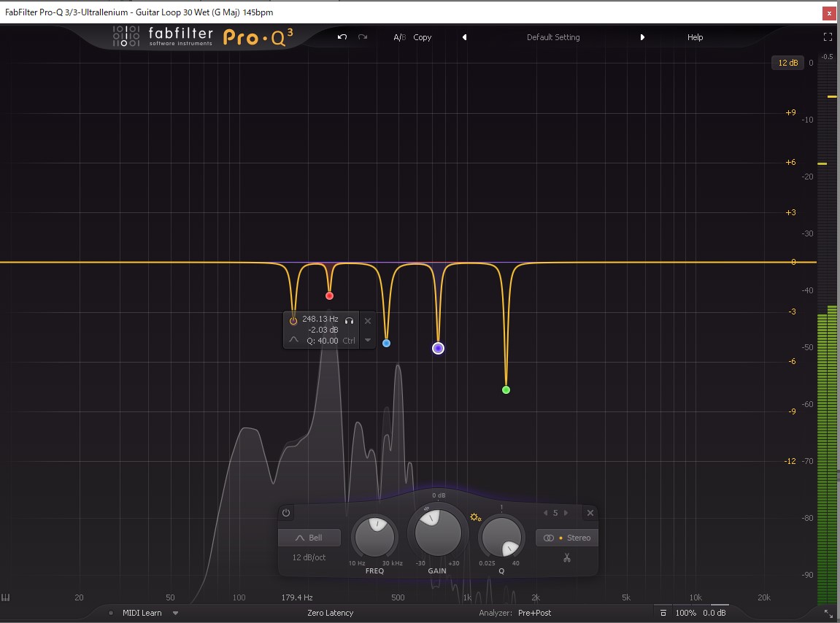Solo band with headphones icon
The height and width of the screenshot is (623, 840).
350,320
